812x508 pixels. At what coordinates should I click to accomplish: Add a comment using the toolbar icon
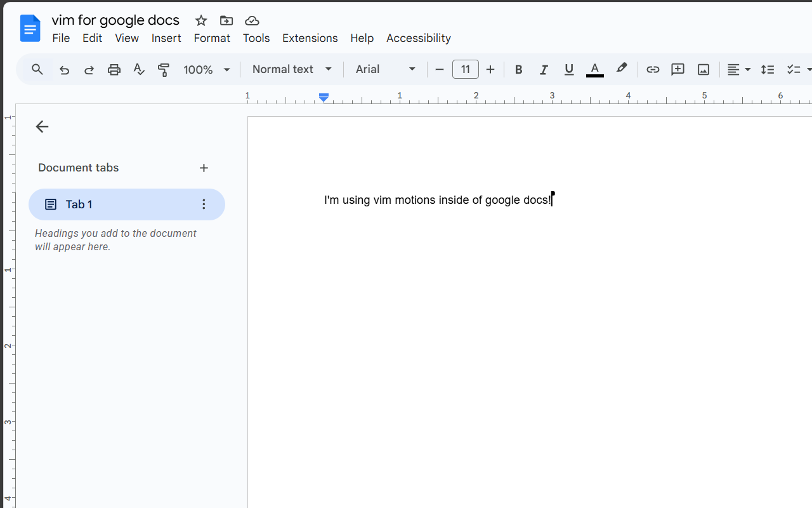pos(678,70)
